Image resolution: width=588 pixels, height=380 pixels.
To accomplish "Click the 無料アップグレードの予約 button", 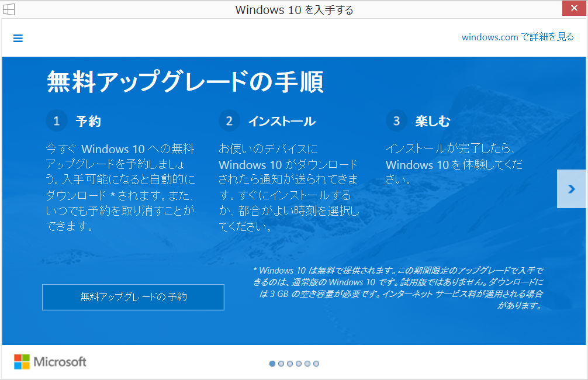I will [133, 297].
